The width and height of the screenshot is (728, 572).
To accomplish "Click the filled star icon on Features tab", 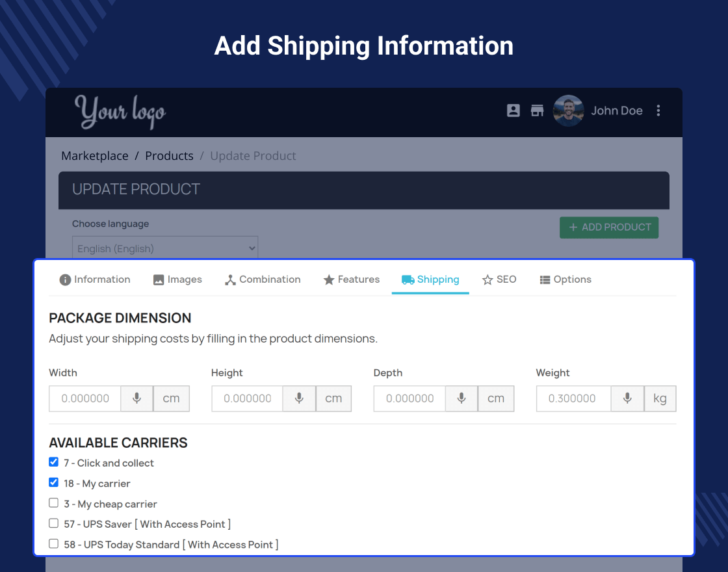I will click(x=329, y=279).
